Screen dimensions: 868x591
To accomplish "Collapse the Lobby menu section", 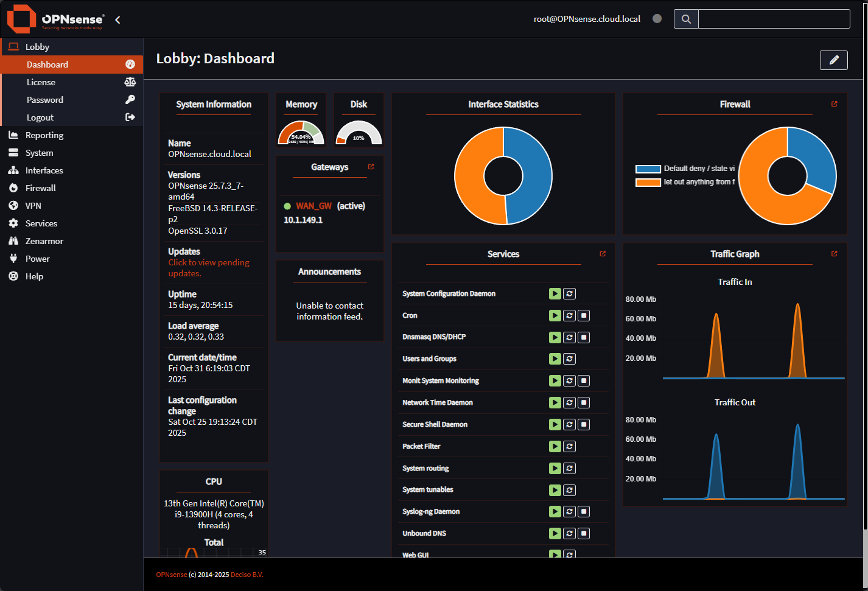I will pyautogui.click(x=72, y=47).
